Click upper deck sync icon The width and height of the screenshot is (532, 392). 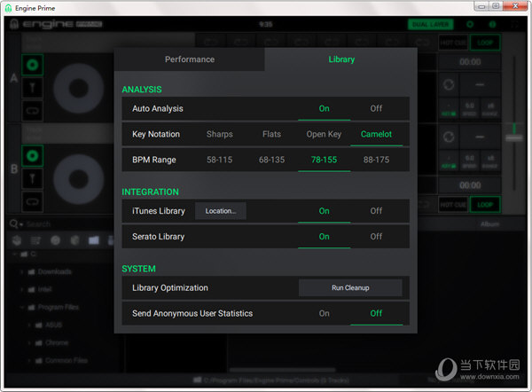449,84
